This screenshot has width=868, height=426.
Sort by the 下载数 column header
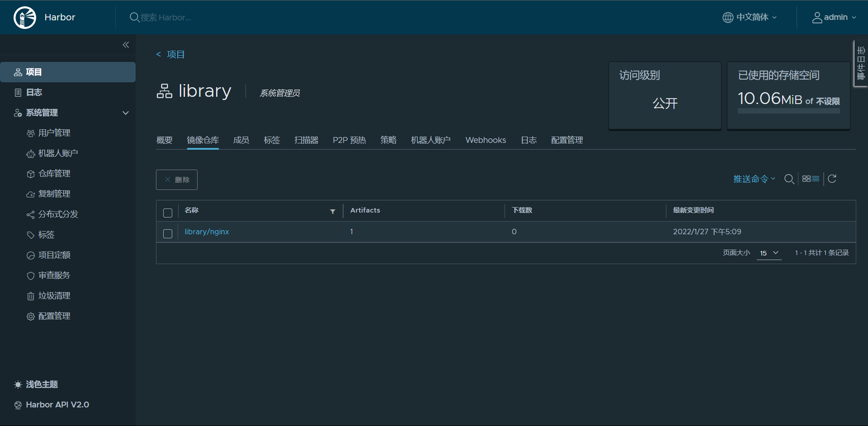(522, 210)
